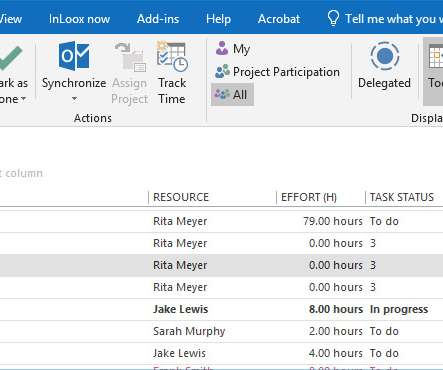Click the Track Time icon

pyautogui.click(x=172, y=56)
